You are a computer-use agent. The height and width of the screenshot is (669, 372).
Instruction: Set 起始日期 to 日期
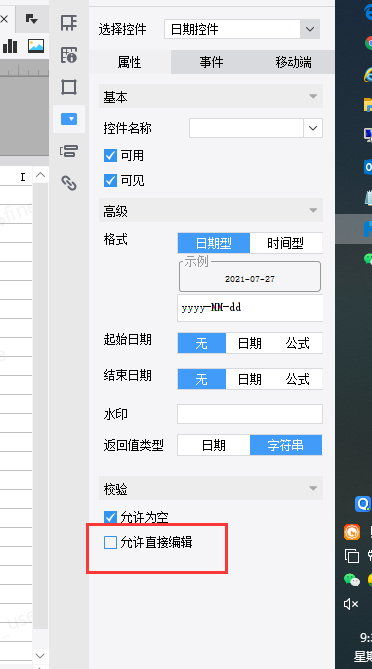[x=250, y=343]
